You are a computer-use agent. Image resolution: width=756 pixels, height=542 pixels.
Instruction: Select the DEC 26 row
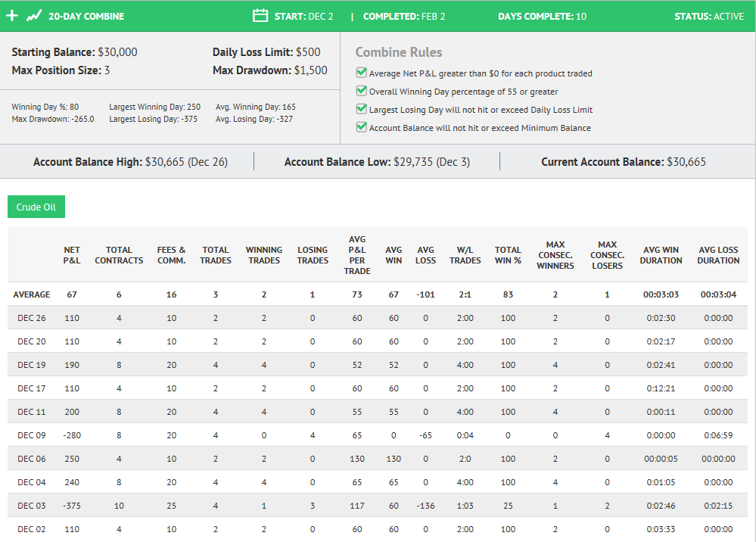pyautogui.click(x=378, y=318)
